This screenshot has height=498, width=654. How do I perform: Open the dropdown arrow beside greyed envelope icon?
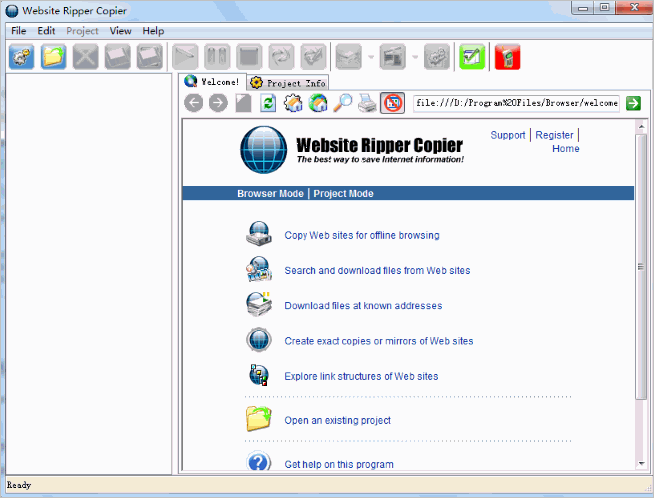[371, 57]
